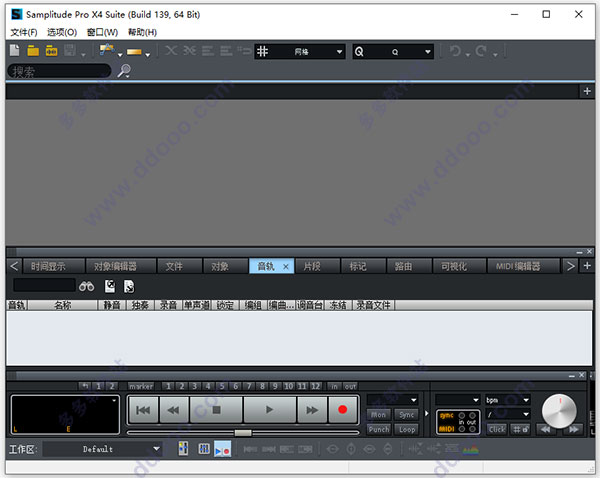Click the scrub backward button under the jog wheel
Screen dimensions: 600x478
click(x=546, y=429)
